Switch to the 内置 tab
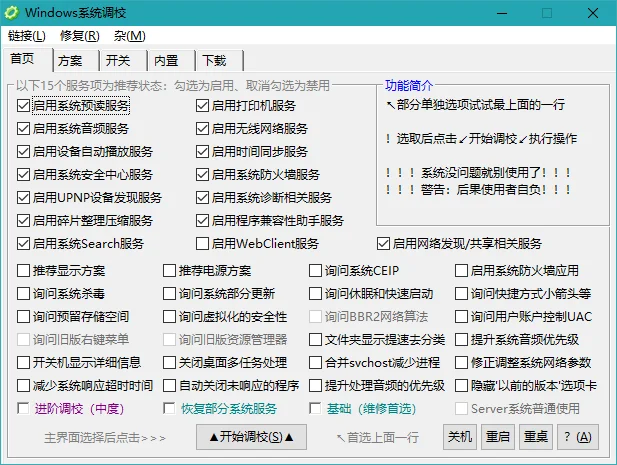617x465 pixels. (171, 61)
